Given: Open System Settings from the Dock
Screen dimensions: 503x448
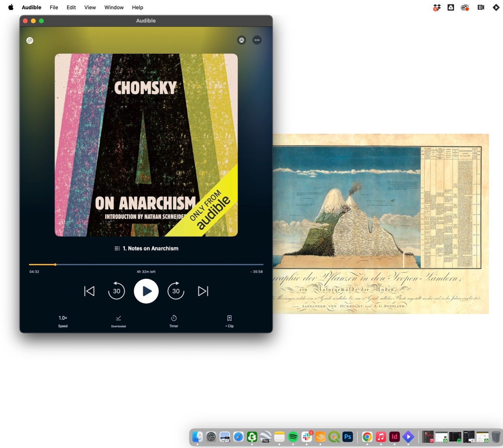Looking at the screenshot, I should (x=211, y=437).
